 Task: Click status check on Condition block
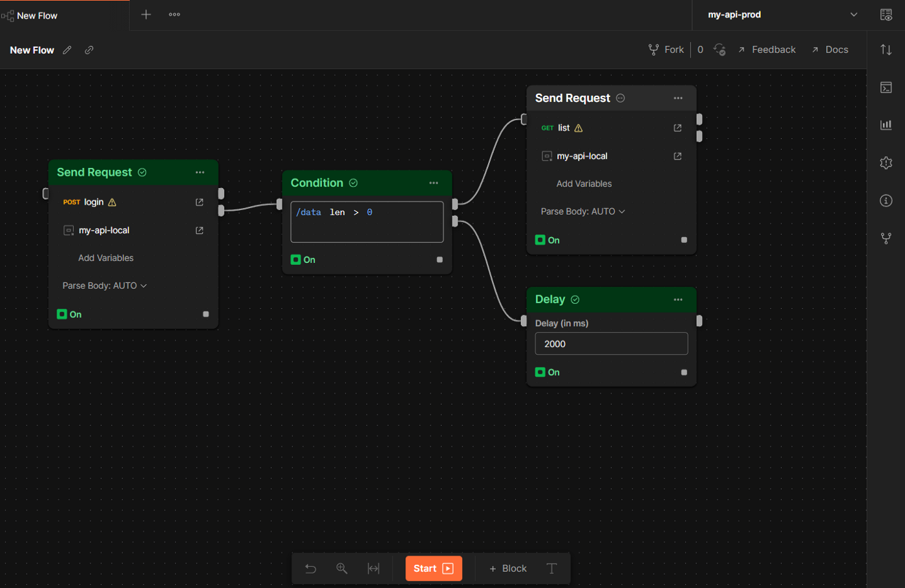[x=354, y=183]
